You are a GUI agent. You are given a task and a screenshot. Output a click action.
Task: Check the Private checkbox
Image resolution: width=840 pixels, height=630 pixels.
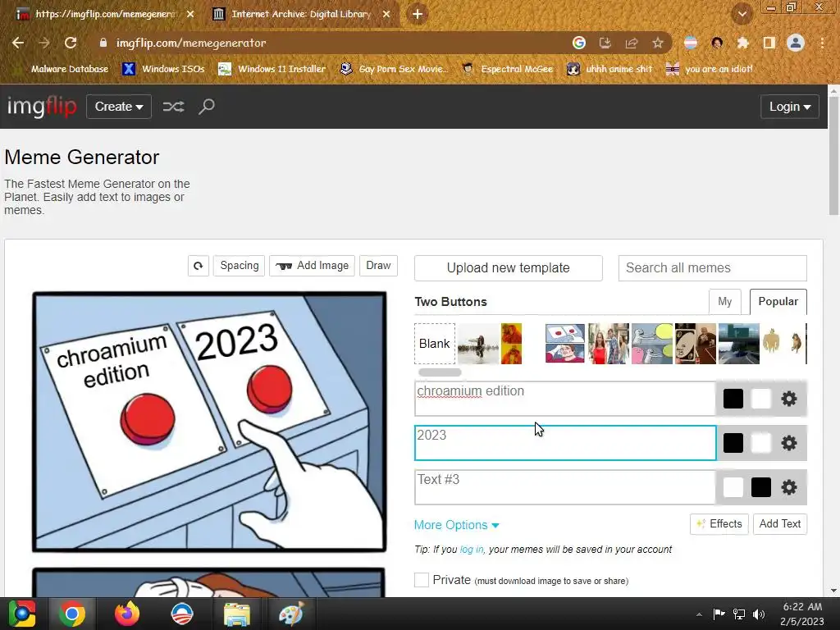coord(422,580)
